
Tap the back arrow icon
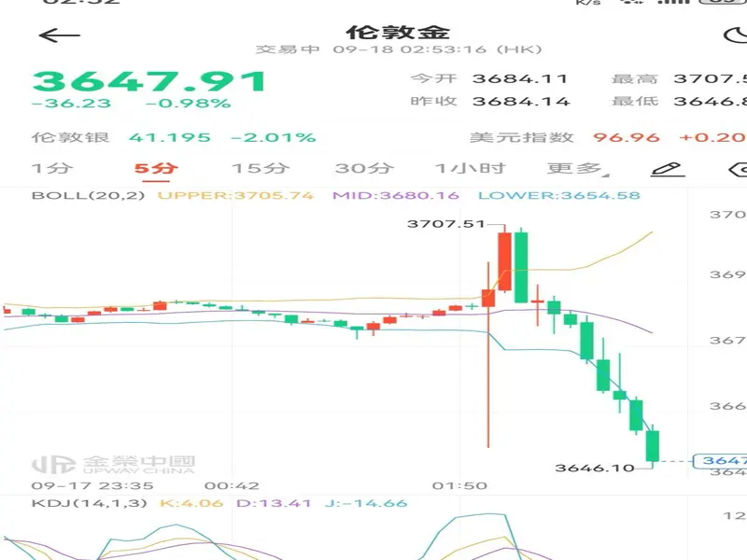(x=60, y=35)
